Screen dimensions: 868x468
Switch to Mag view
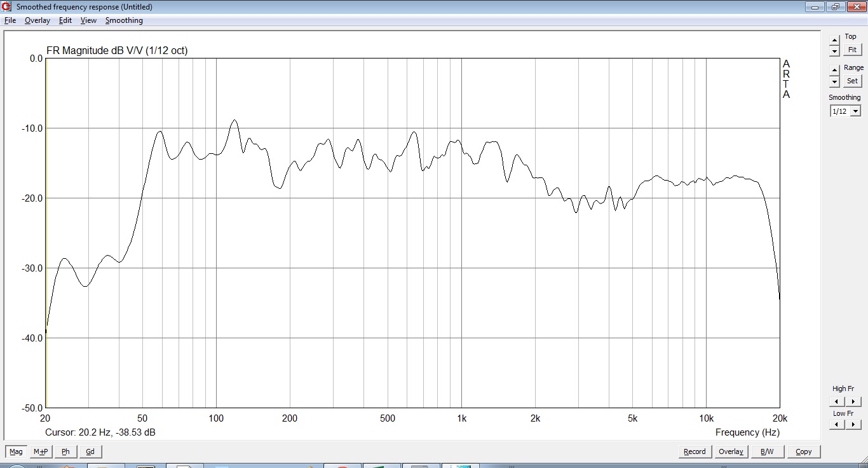(x=16, y=451)
